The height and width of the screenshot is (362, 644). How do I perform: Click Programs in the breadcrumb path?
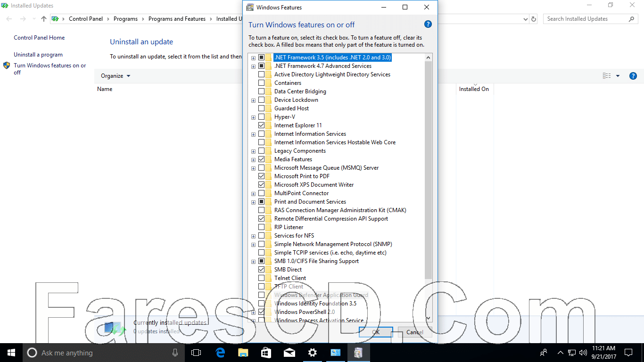(x=125, y=19)
